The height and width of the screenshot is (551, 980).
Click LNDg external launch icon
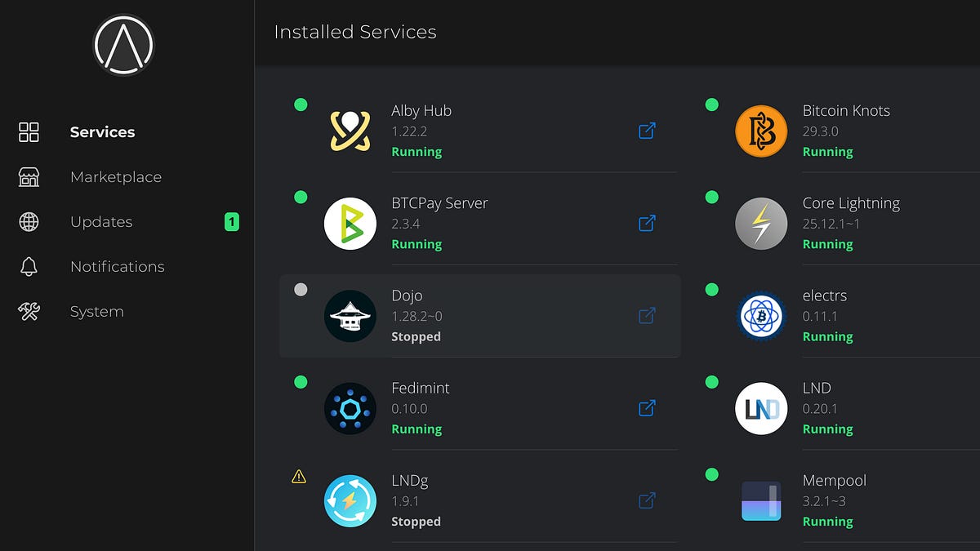[x=647, y=500]
